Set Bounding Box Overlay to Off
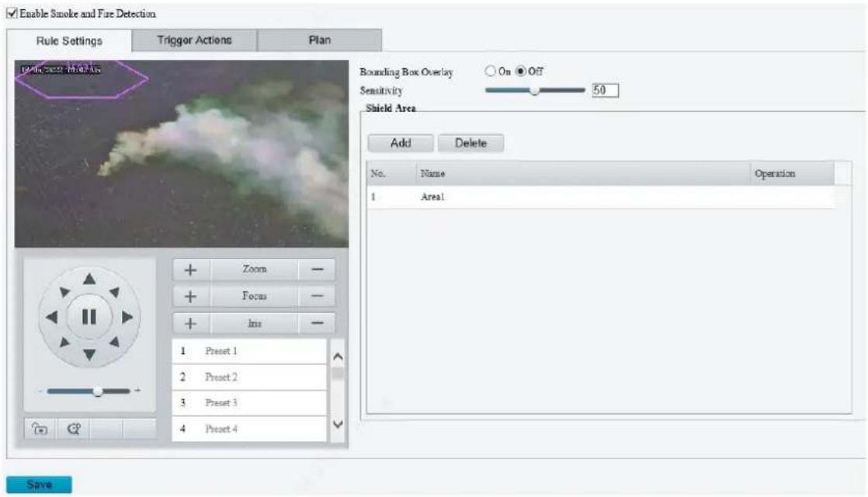868x497 pixels. pyautogui.click(x=520, y=71)
